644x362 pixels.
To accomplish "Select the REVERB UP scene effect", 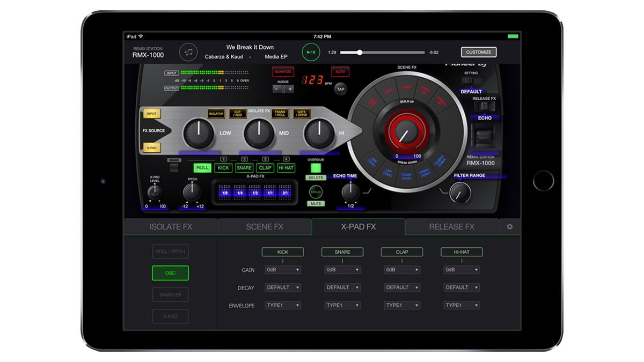I will (x=440, y=101).
